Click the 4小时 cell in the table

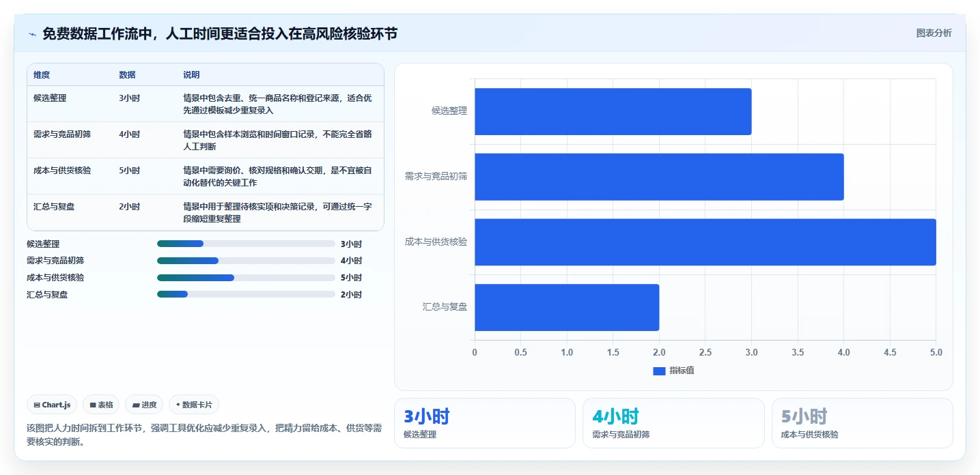[x=129, y=134]
